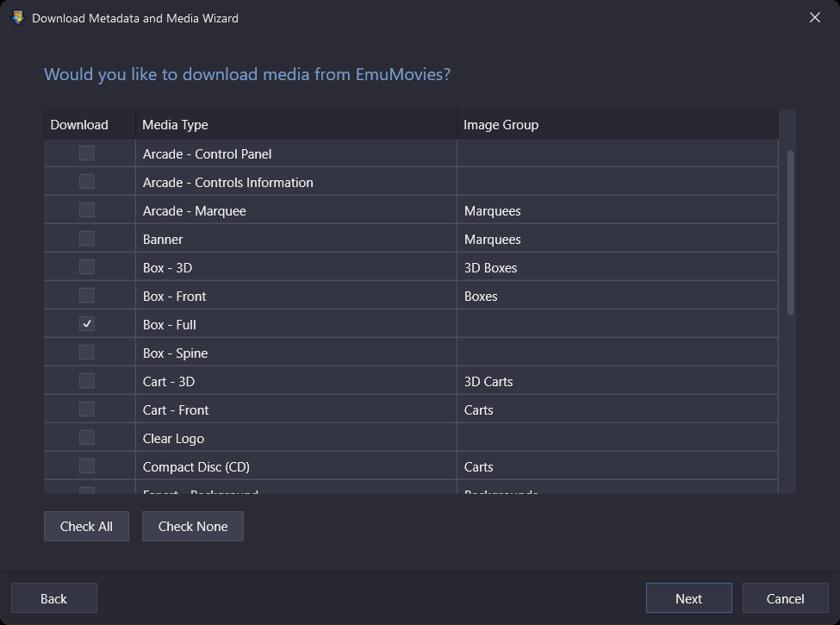
Task: Select the 'Arcade - Control Panel' media type cell
Action: (296, 153)
